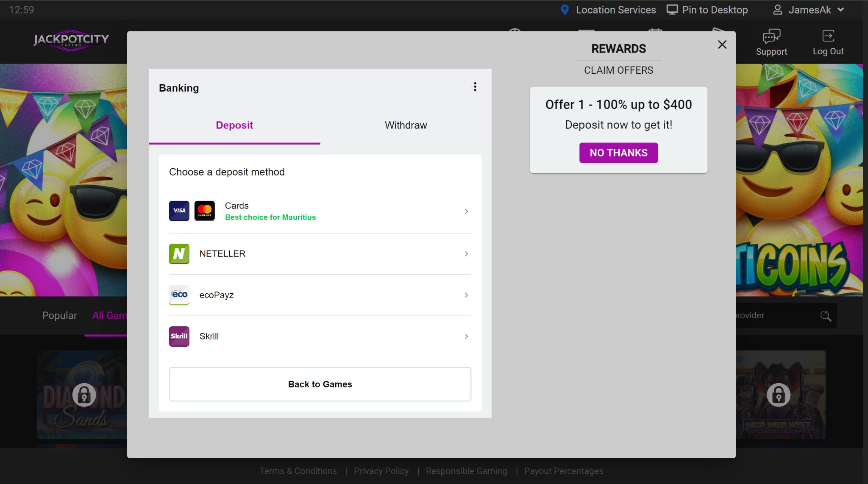Open the Diamond Sands game thumbnail
The height and width of the screenshot is (484, 868).
[82, 395]
